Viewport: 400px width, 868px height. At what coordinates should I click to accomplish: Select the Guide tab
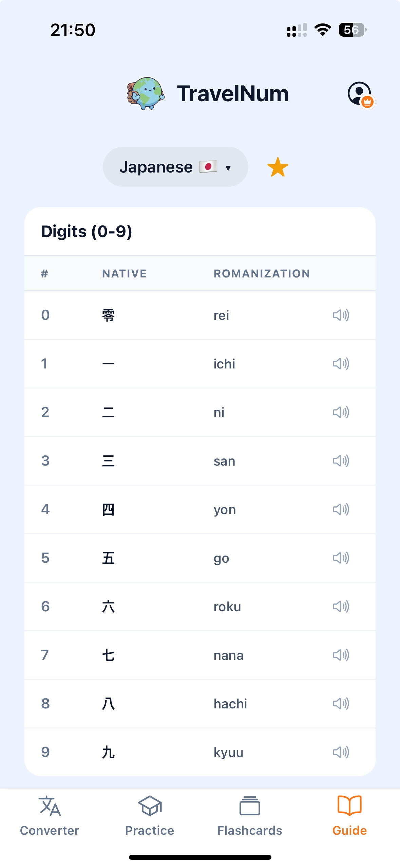(349, 816)
